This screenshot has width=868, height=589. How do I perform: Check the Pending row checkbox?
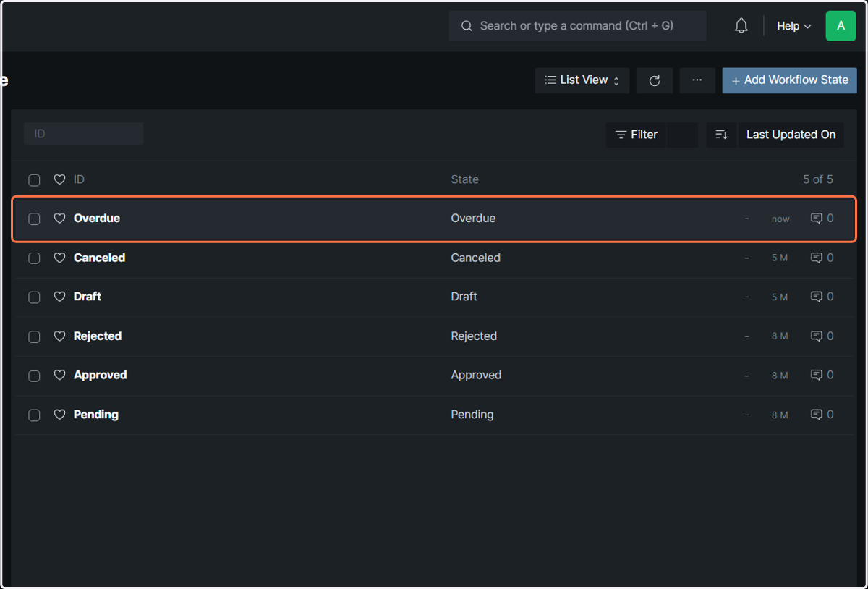pos(34,415)
